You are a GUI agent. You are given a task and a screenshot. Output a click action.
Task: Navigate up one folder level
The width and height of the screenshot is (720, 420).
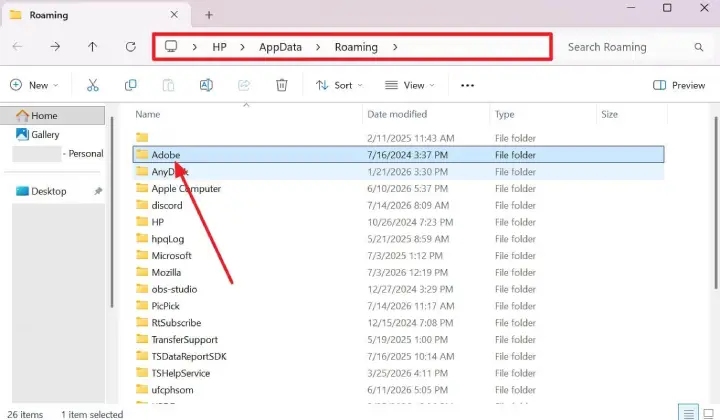(92, 46)
